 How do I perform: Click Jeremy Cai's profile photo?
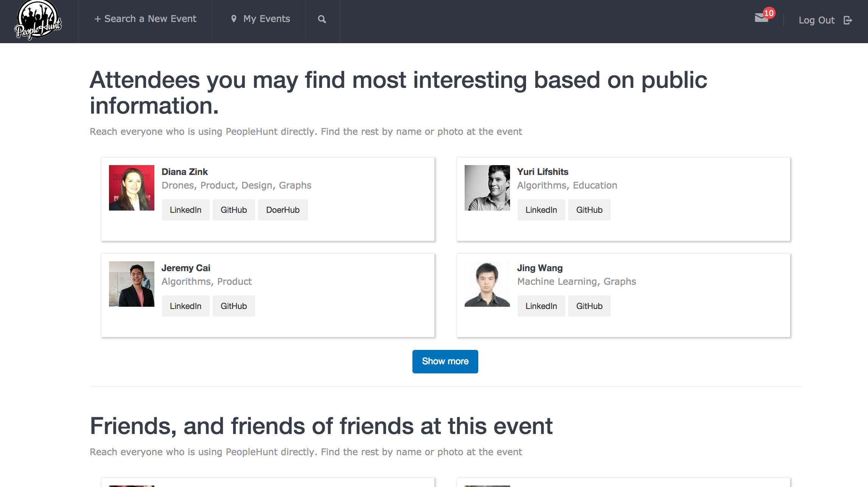pos(132,284)
